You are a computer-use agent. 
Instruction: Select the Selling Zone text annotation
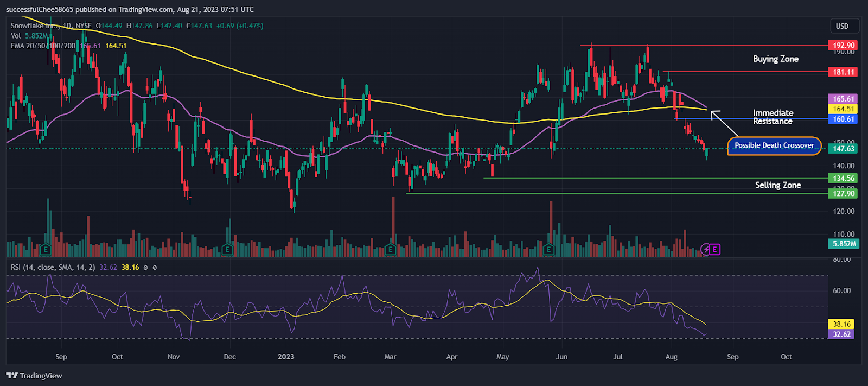[x=778, y=185]
